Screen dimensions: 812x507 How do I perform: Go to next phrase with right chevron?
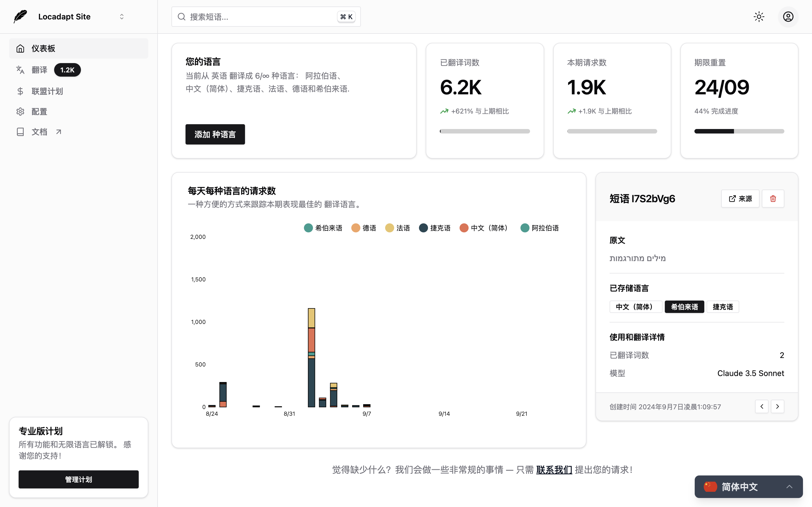point(777,406)
